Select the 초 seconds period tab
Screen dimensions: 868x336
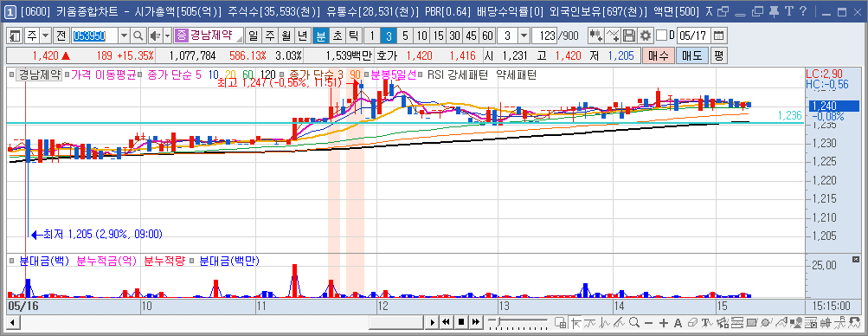point(337,36)
